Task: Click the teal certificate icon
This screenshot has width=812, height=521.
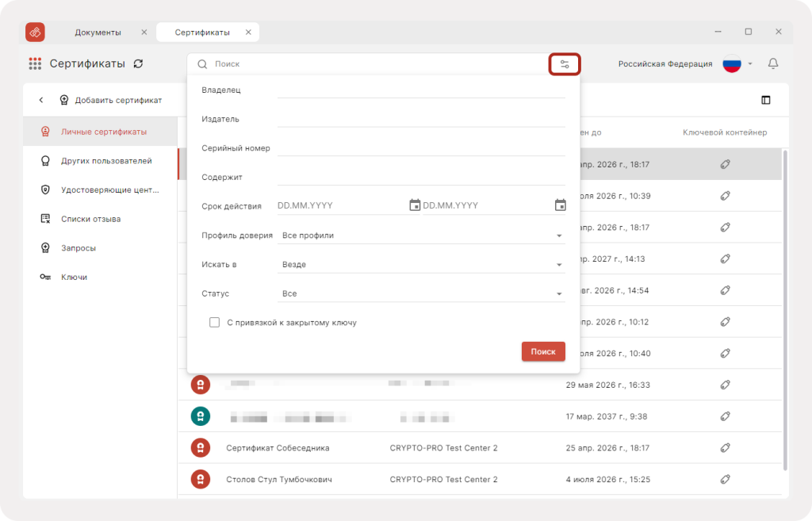Action: click(x=201, y=416)
